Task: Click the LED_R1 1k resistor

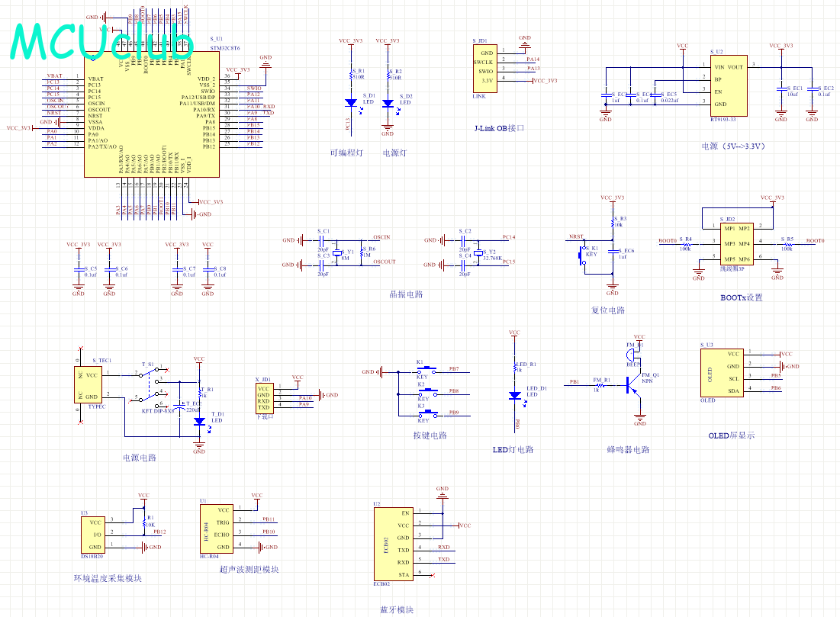Action: 514,367
